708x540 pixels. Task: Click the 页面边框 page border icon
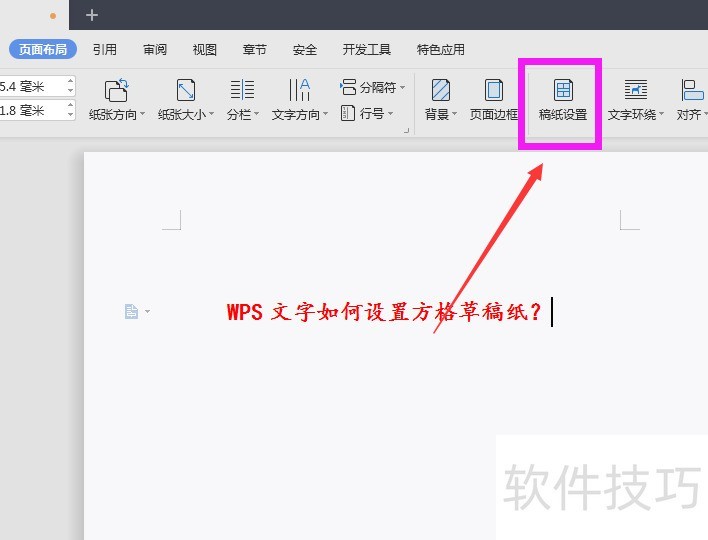click(x=494, y=90)
